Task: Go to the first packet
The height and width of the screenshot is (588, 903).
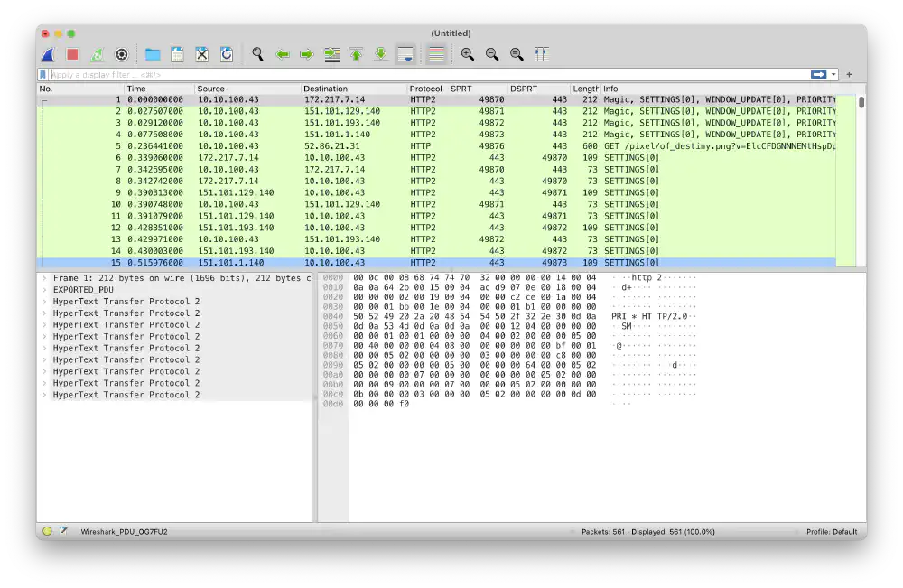Action: pos(355,54)
